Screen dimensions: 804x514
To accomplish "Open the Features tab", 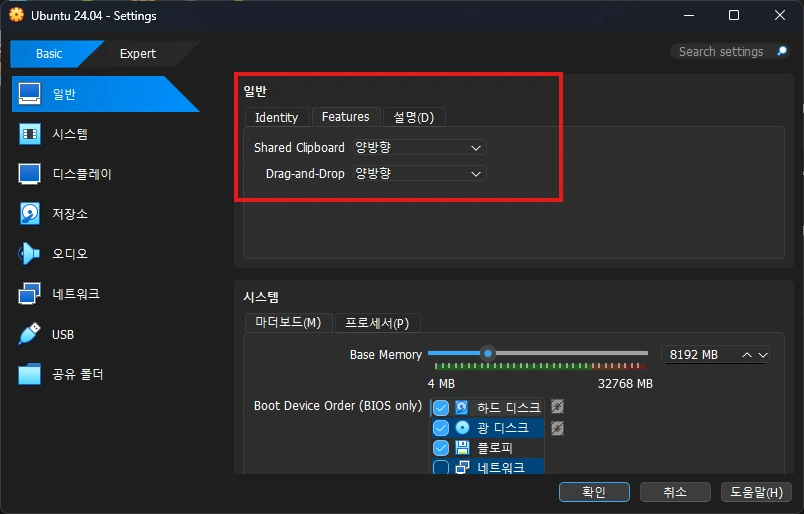I will (x=346, y=117).
